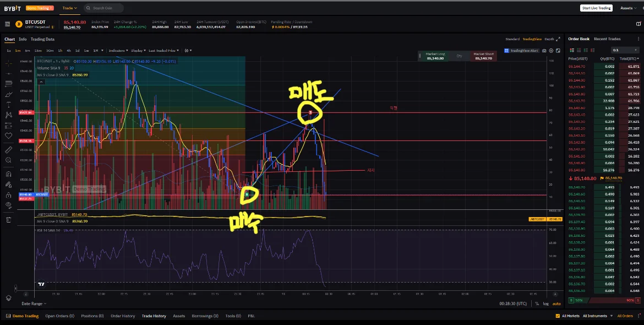
Task: Click the orange Bitcoin coin icon
Action: click(19, 24)
